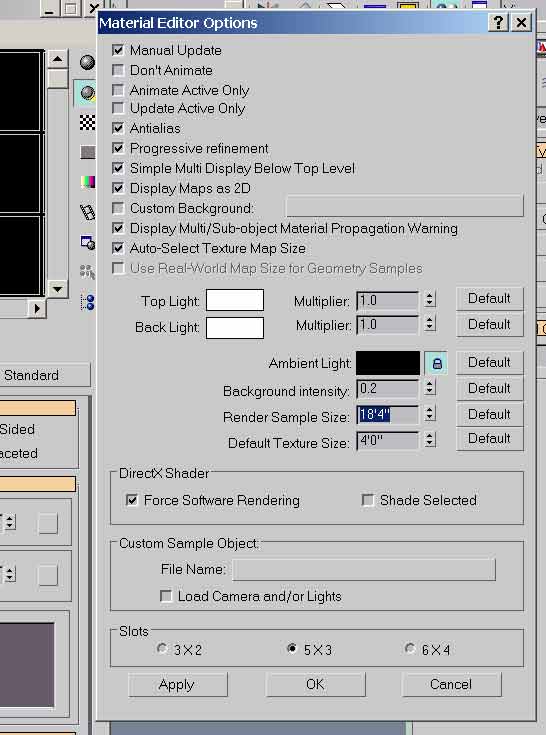The height and width of the screenshot is (735, 546).
Task: Uncheck Display Maps as 2D
Action: [118, 188]
